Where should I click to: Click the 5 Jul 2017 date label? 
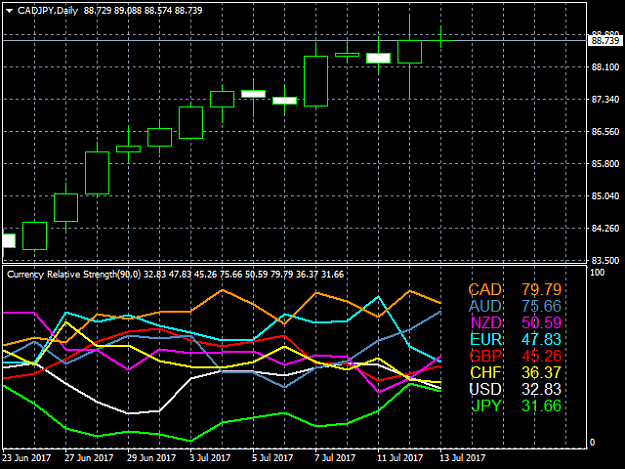(x=272, y=458)
